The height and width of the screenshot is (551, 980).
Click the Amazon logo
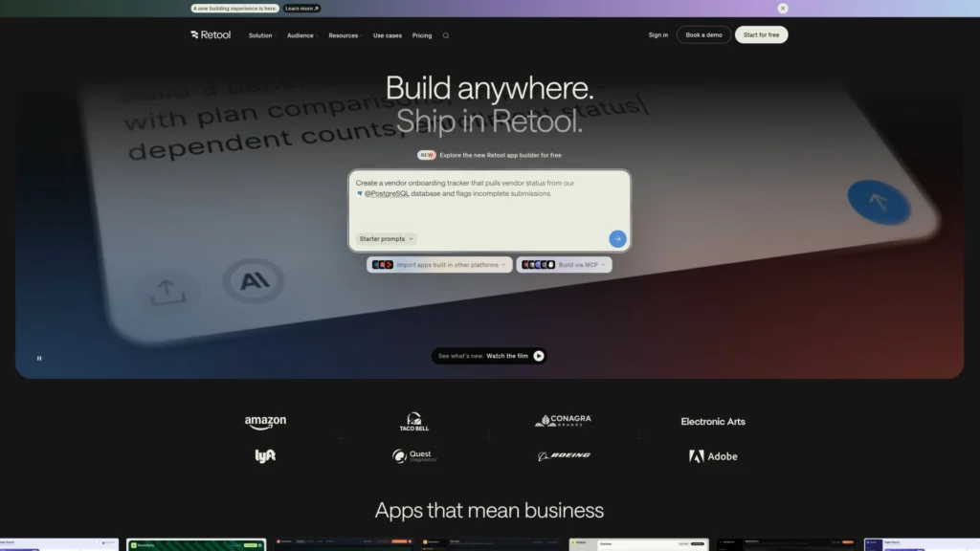[x=266, y=422]
